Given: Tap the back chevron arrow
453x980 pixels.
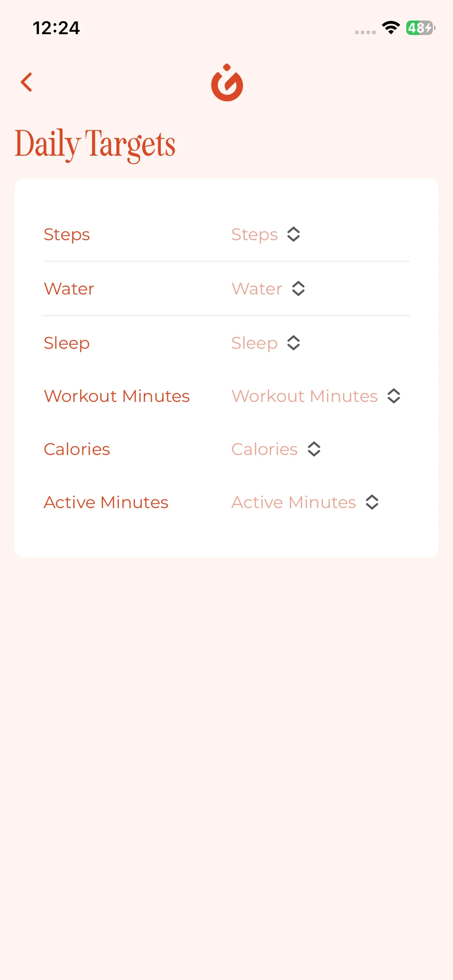Looking at the screenshot, I should click(x=27, y=82).
